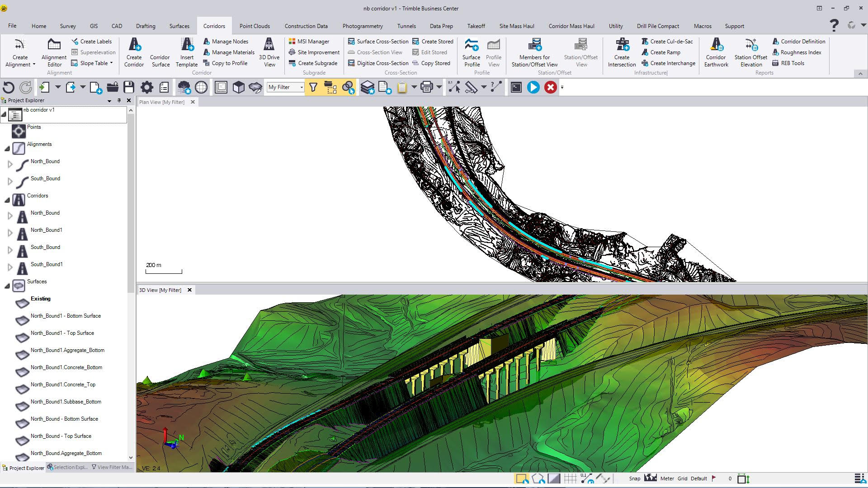
Task: Expand the South_Bound alignment node
Action: coord(10,182)
